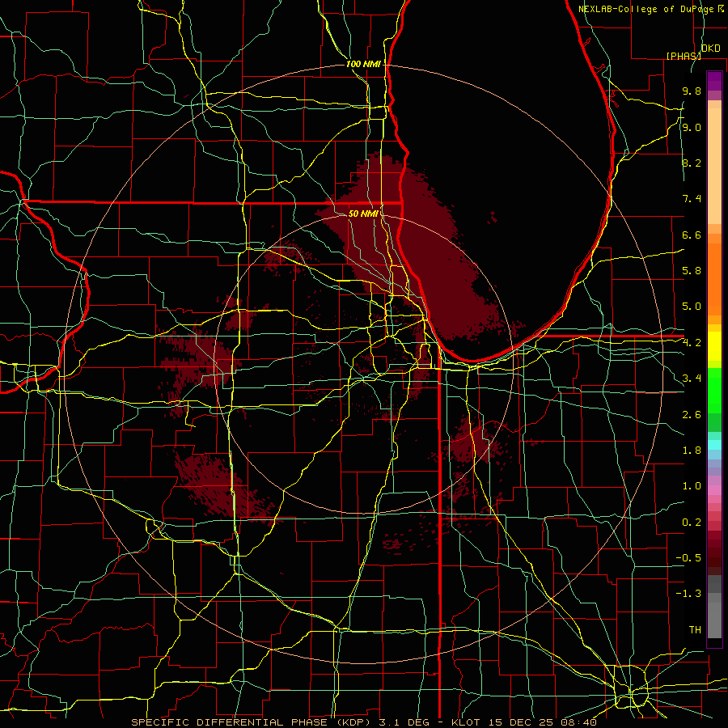Click the [PHAS] label above the scale

pyautogui.click(x=684, y=56)
